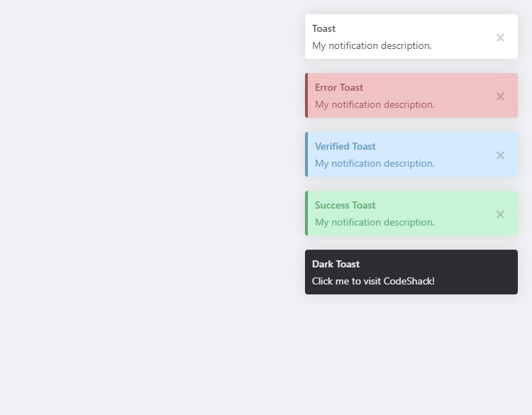Close the Success Toast notification
This screenshot has width=532, height=415.
500,214
